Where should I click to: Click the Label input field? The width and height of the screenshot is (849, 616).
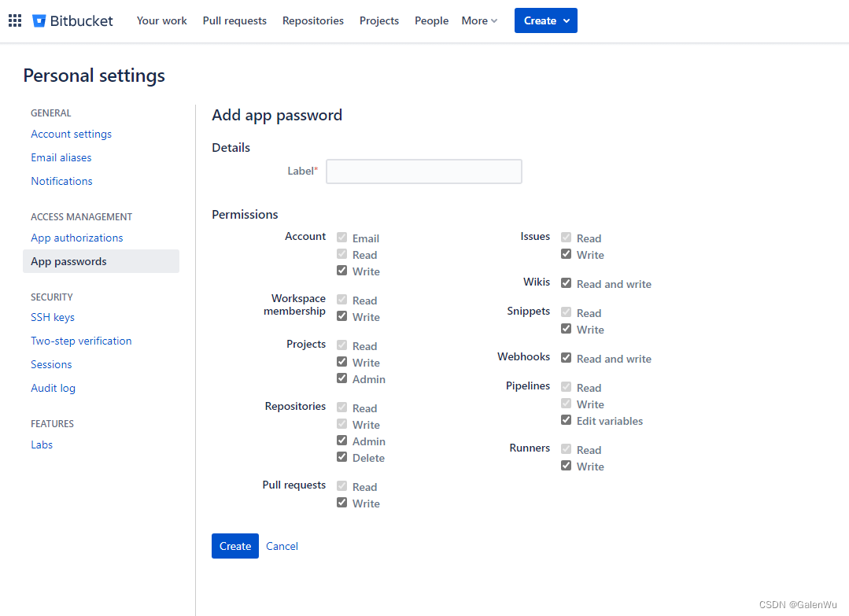[423, 171]
